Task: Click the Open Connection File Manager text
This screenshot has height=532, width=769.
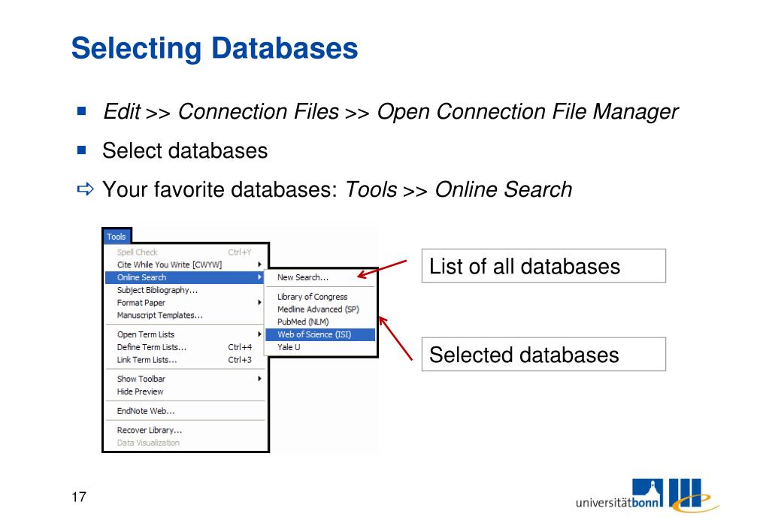Action: (527, 112)
